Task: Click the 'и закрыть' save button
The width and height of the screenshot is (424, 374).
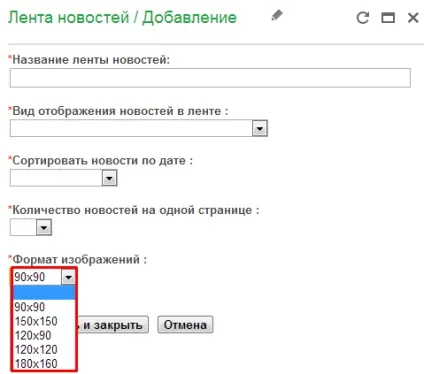Action: point(113,325)
